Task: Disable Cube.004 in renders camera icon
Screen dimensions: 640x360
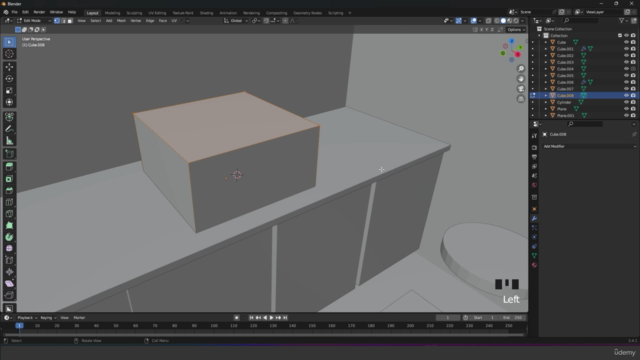Action: coord(633,69)
